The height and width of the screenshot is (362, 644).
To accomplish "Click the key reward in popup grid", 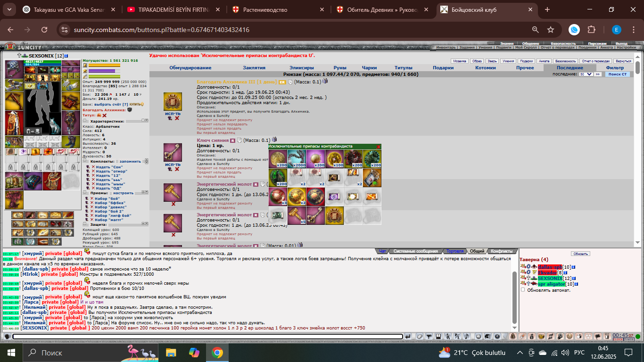I will pos(315,215).
